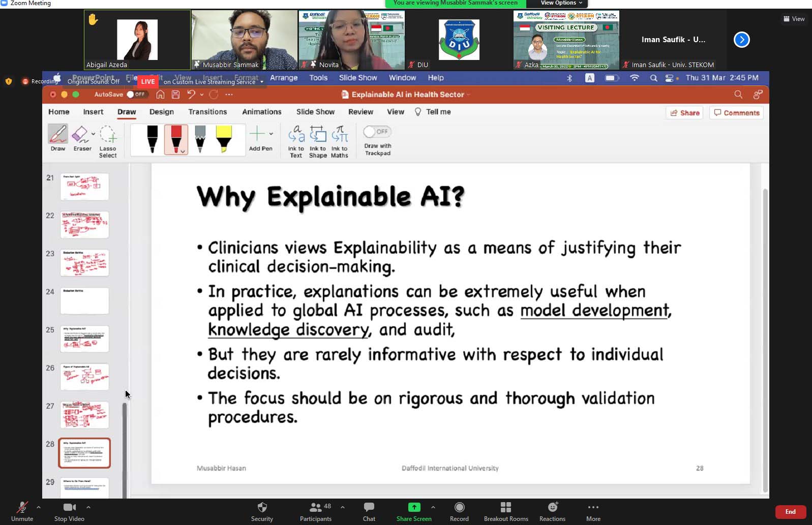The width and height of the screenshot is (812, 525).
Task: Select slide 29 thumbnail
Action: 84,488
